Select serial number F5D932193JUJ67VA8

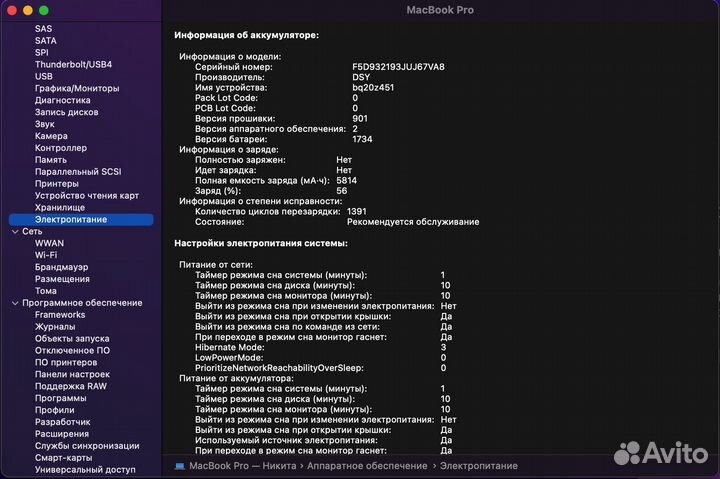click(398, 67)
